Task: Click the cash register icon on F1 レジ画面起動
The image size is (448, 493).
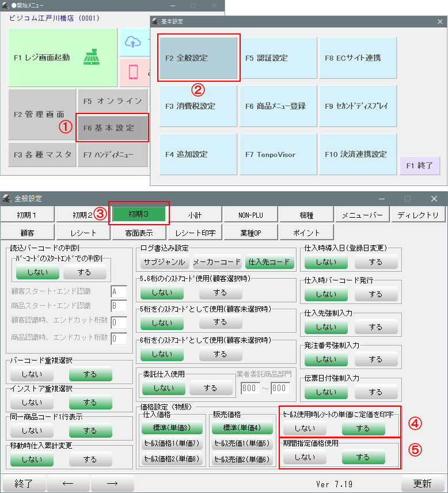Action: pos(91,57)
